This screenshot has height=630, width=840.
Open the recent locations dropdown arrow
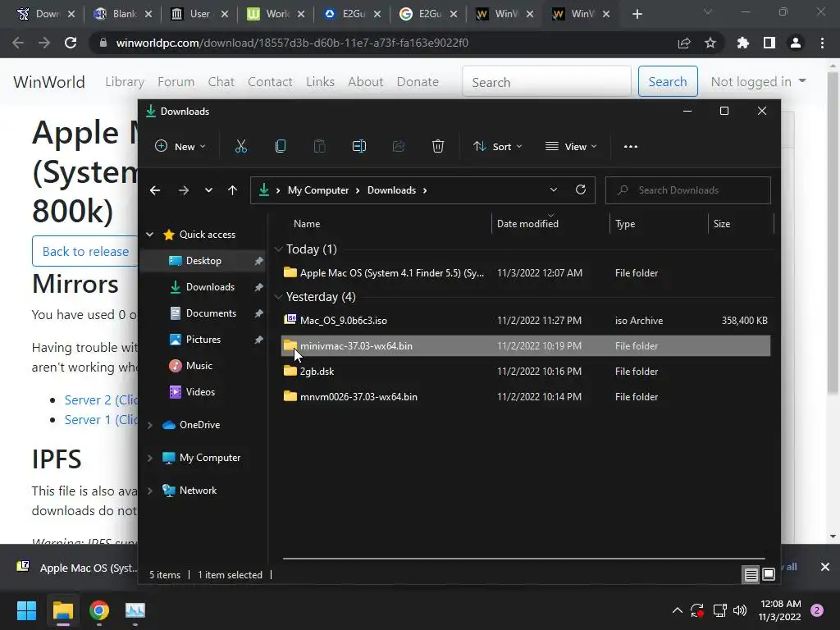coord(208,190)
